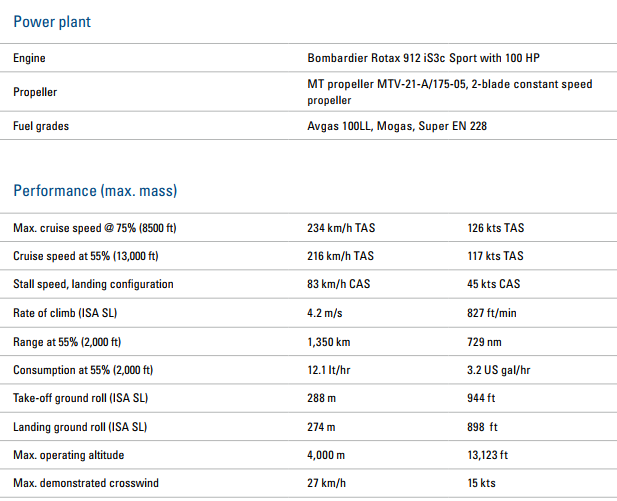Select the Stall speed, landing configuration label
617x501 pixels.
click(x=93, y=284)
